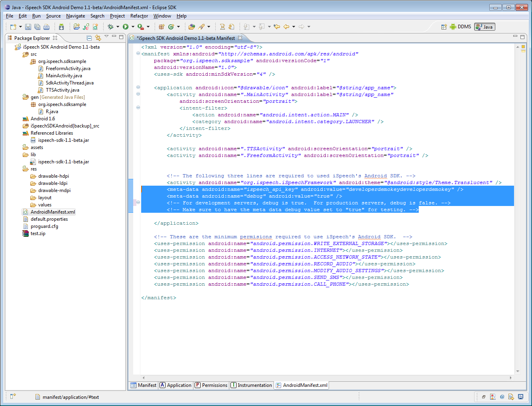Open MainActivity.java in Package Explorer
Image resolution: width=532 pixels, height=406 pixels.
pos(64,76)
